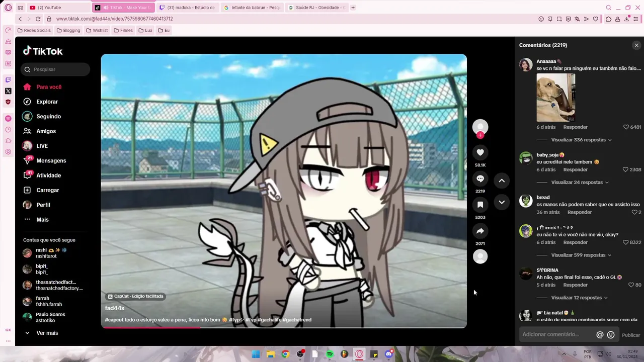This screenshot has height=362, width=644.
Task: Share the video with arrow icon
Action: (x=480, y=231)
